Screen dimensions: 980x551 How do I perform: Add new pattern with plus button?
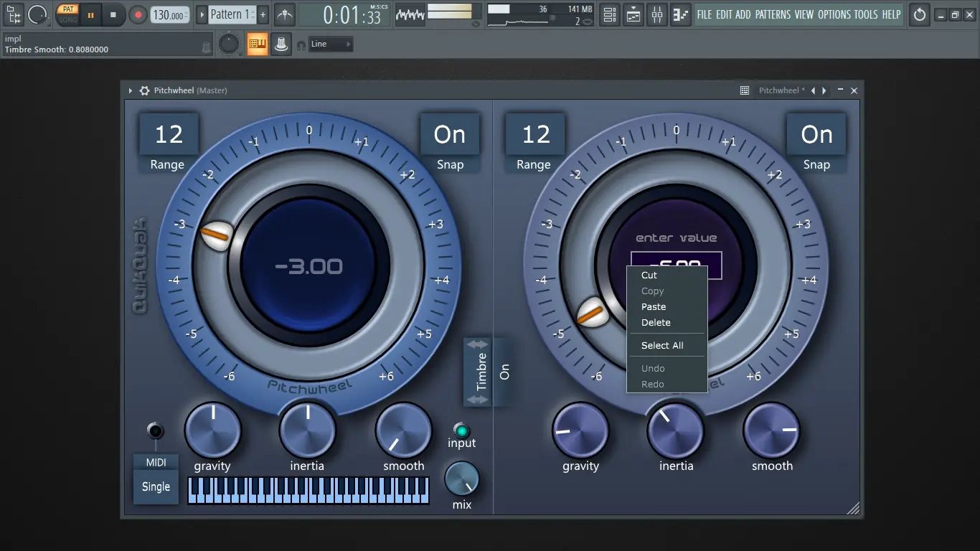(263, 14)
